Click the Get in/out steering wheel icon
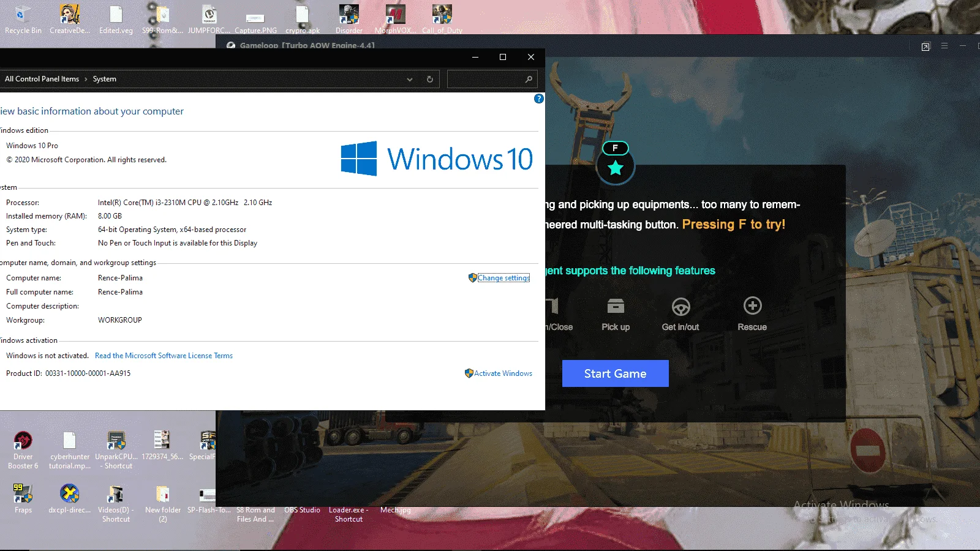Viewport: 980px width, 551px height. point(680,306)
